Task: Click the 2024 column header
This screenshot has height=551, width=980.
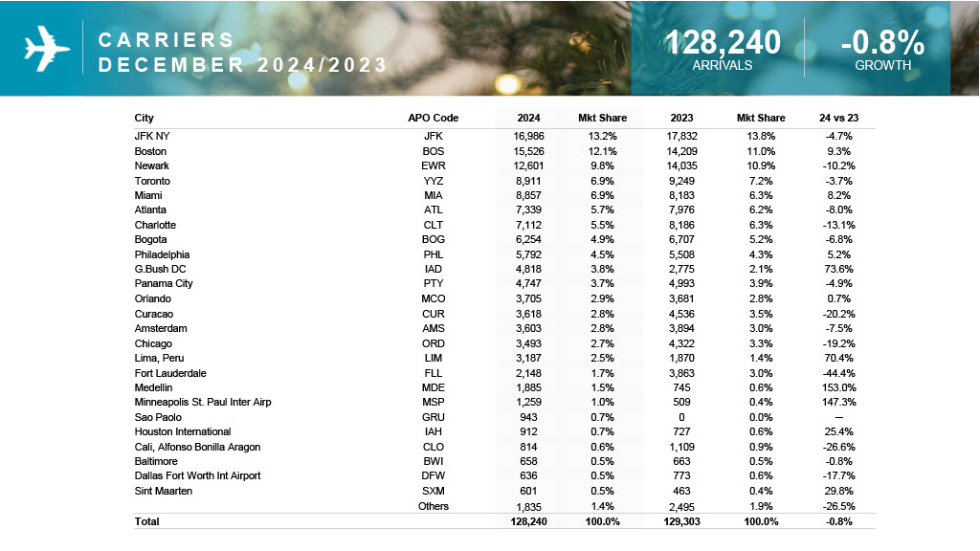Action: 528,118
